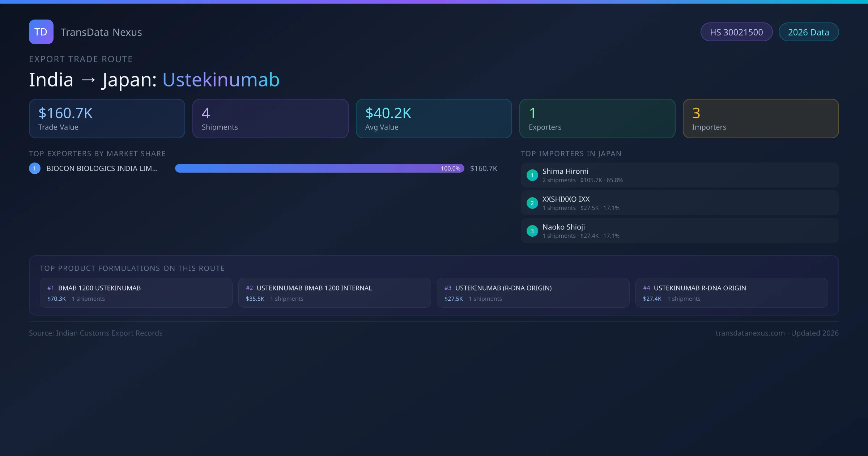Screen dimensions: 868x456
Task: Select USTEKINUMAB R-DNA ORIGIN #4 card
Action: click(x=731, y=293)
